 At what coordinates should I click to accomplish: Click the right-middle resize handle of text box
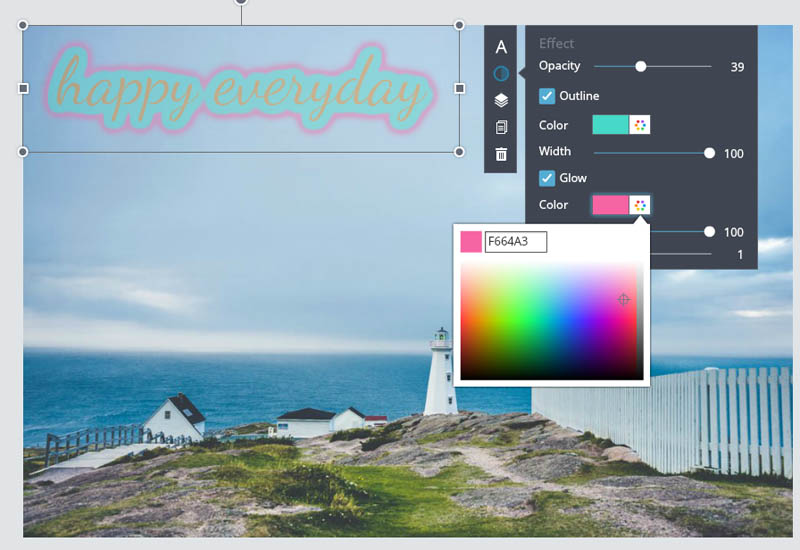pyautogui.click(x=460, y=89)
